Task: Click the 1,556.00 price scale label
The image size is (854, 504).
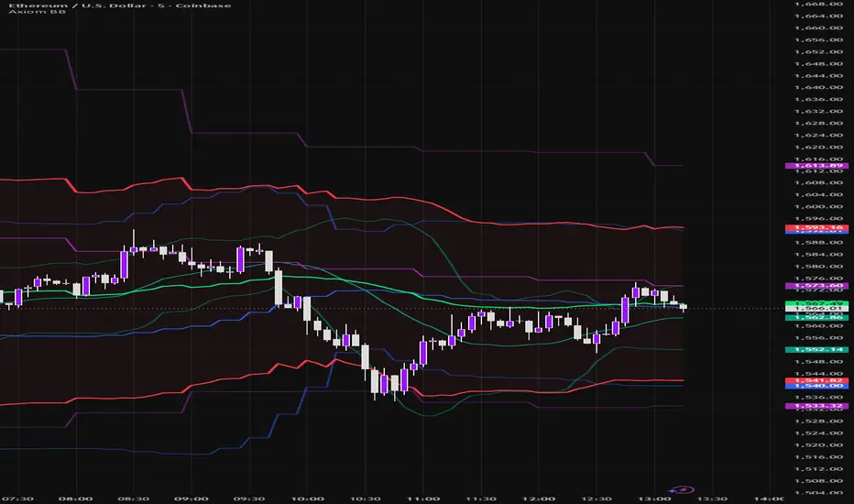Action: coord(818,338)
